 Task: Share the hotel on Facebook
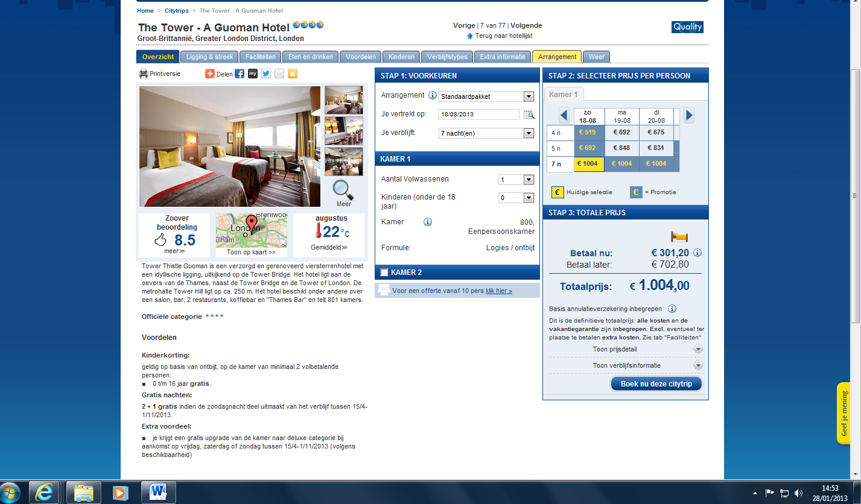(240, 74)
